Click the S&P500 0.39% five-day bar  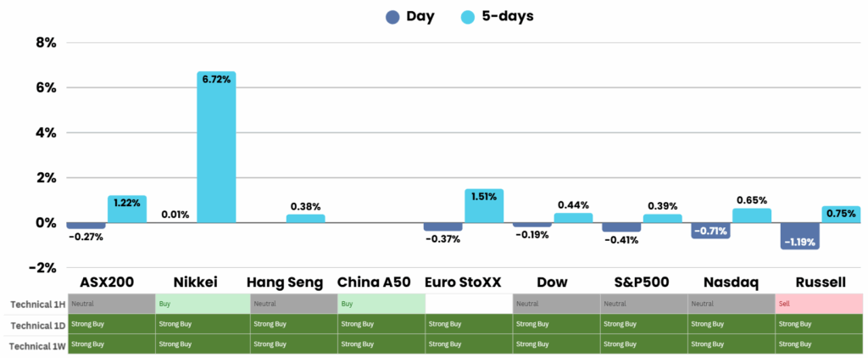(x=663, y=218)
